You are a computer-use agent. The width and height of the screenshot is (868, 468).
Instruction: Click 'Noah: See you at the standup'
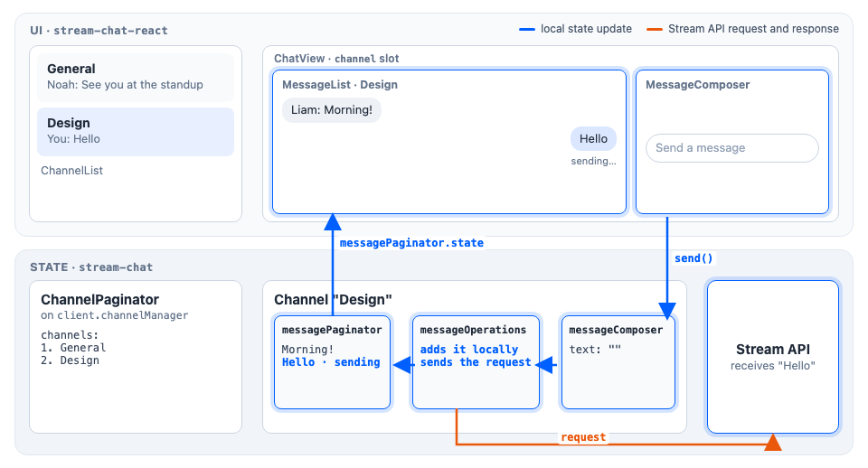coord(125,85)
